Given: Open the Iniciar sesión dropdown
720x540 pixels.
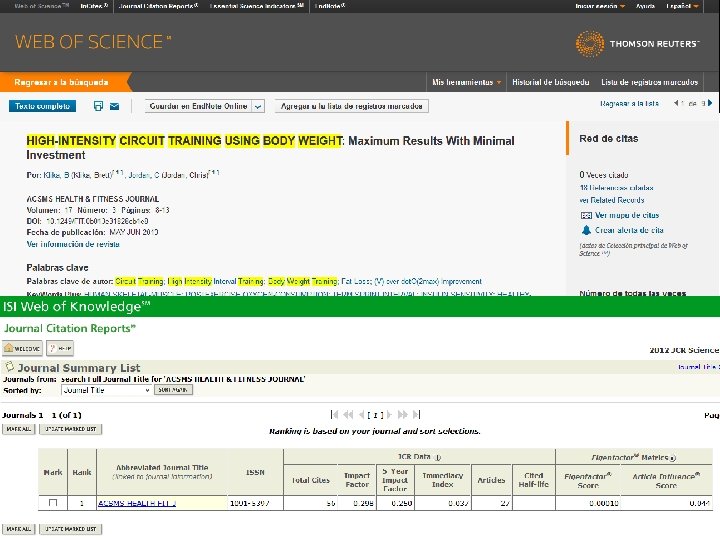Looking at the screenshot, I should click(600, 6).
